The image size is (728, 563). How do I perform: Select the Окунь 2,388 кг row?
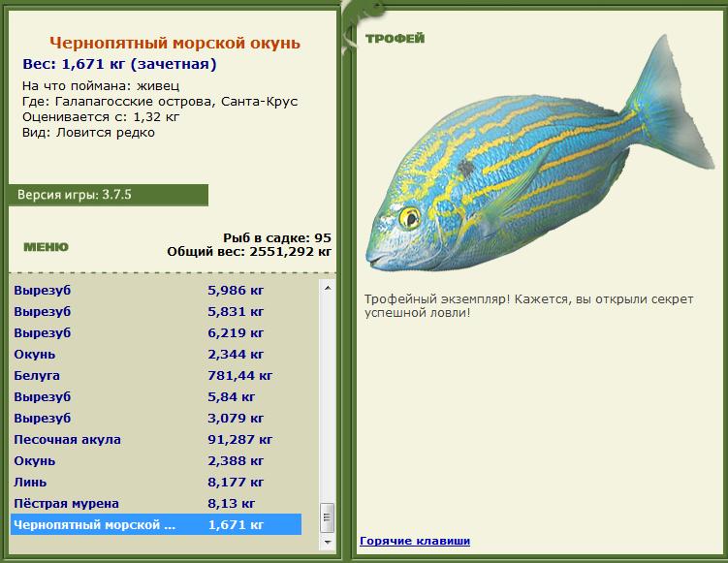tap(156, 461)
